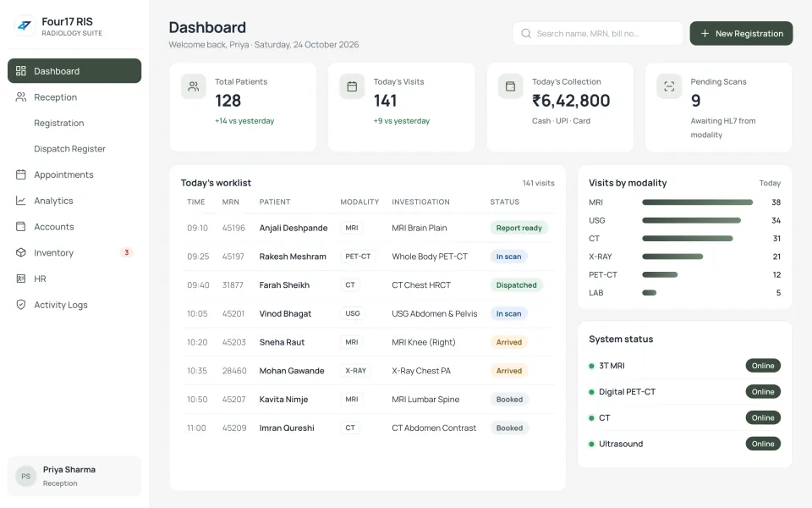Click the Inventory badge showing 3
This screenshot has width=812, height=508.
pyautogui.click(x=126, y=252)
